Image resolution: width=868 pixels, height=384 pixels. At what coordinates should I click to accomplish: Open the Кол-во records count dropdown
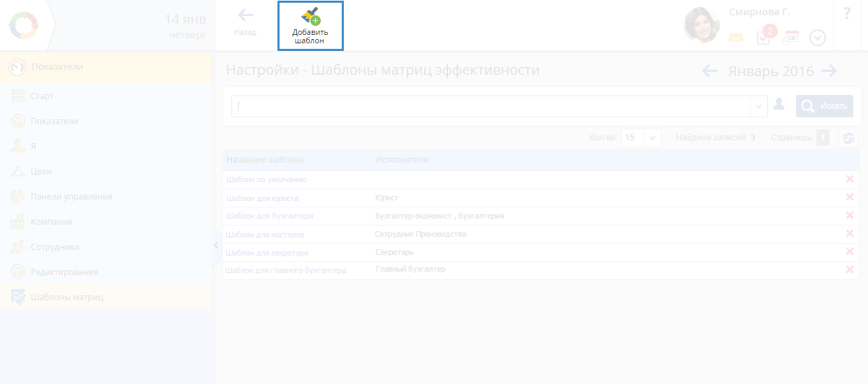click(x=651, y=138)
